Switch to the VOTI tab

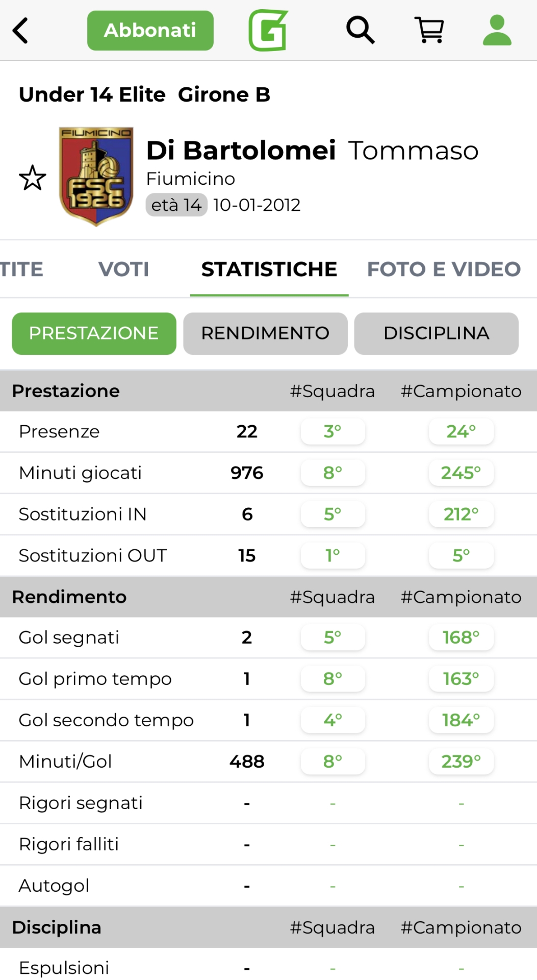(124, 269)
